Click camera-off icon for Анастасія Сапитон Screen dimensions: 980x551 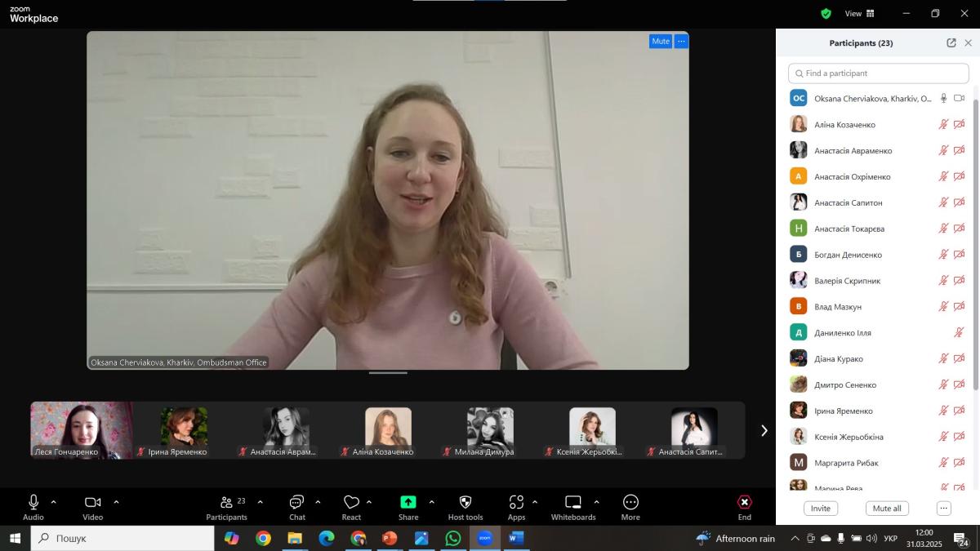pyautogui.click(x=960, y=202)
